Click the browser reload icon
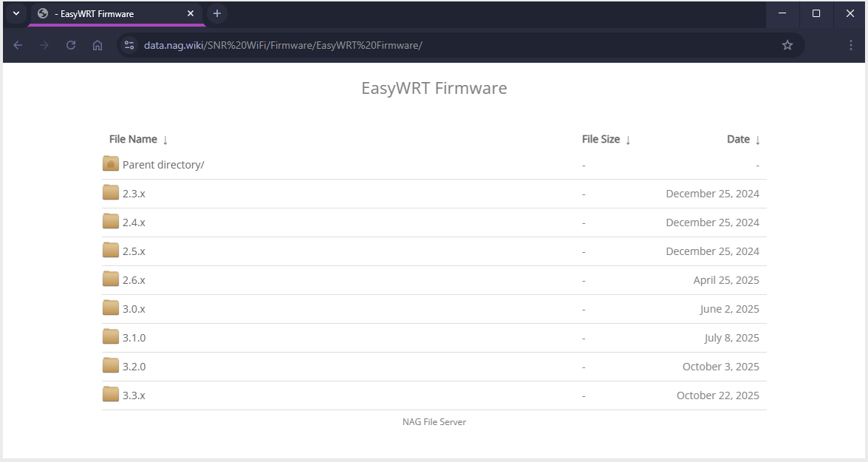The width and height of the screenshot is (868, 462). click(71, 45)
